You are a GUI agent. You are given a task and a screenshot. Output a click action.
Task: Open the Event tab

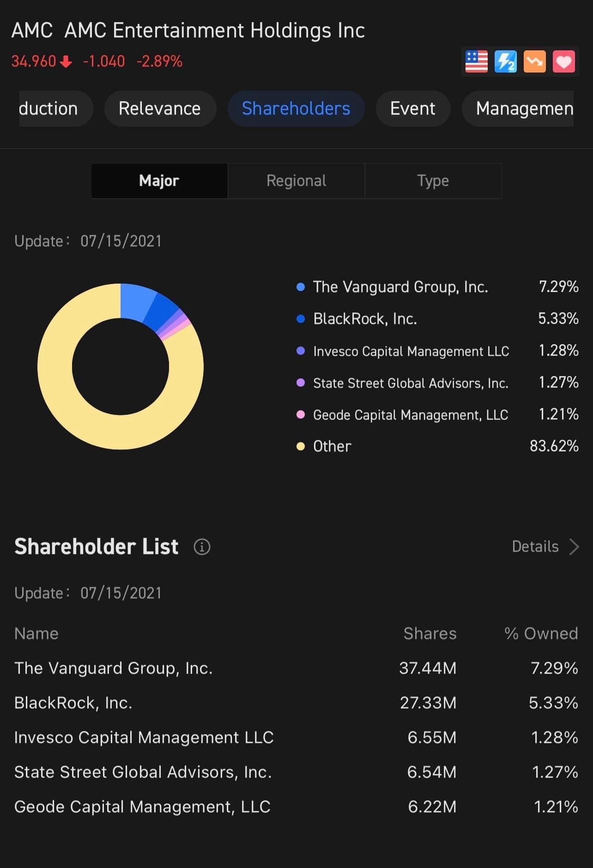412,109
